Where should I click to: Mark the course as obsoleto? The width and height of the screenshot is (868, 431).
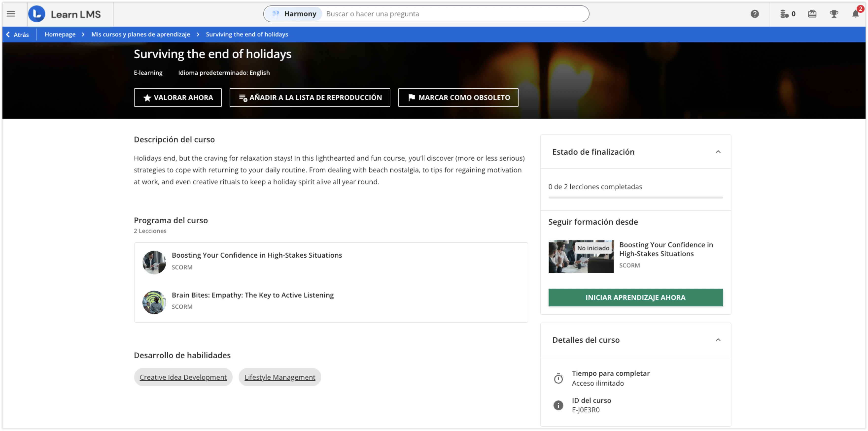click(458, 98)
